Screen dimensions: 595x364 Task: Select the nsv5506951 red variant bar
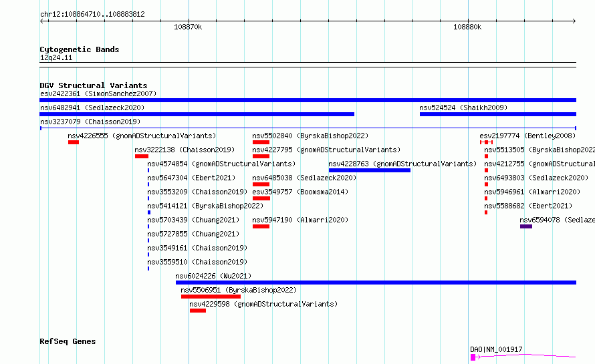(211, 297)
